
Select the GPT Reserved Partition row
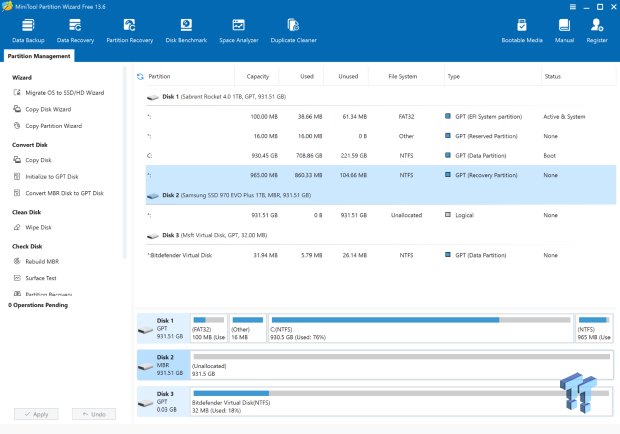[x=381, y=136]
